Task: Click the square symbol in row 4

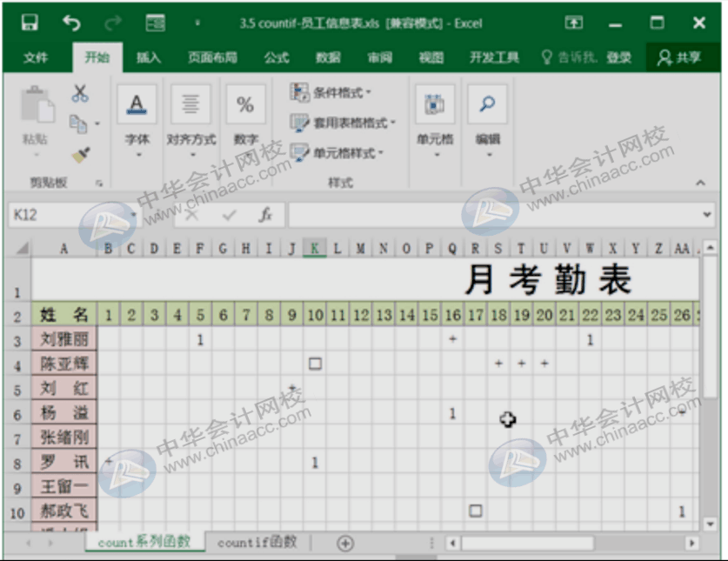Action: (x=315, y=364)
